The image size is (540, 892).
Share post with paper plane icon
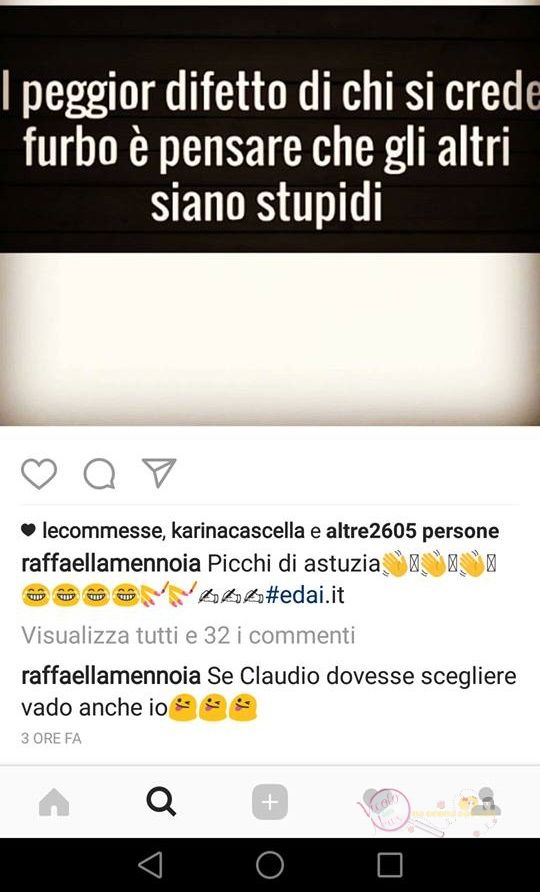[159, 472]
